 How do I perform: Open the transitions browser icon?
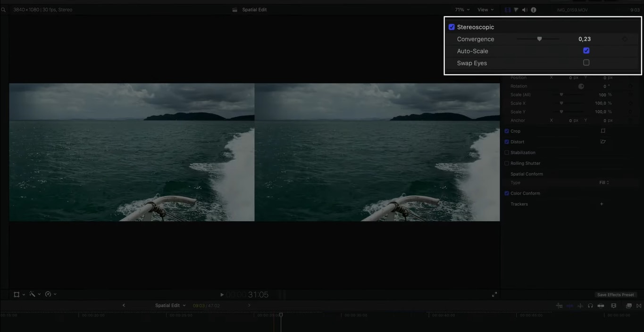639,306
